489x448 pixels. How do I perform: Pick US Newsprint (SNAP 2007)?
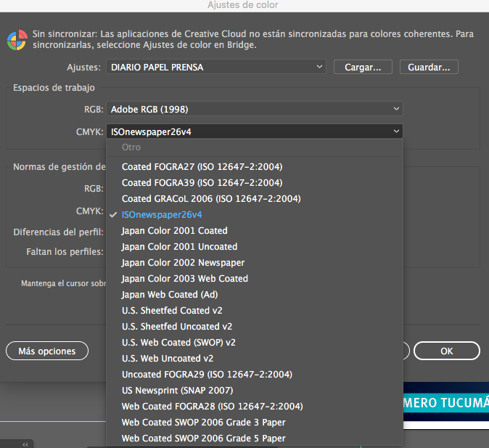[x=255, y=390]
